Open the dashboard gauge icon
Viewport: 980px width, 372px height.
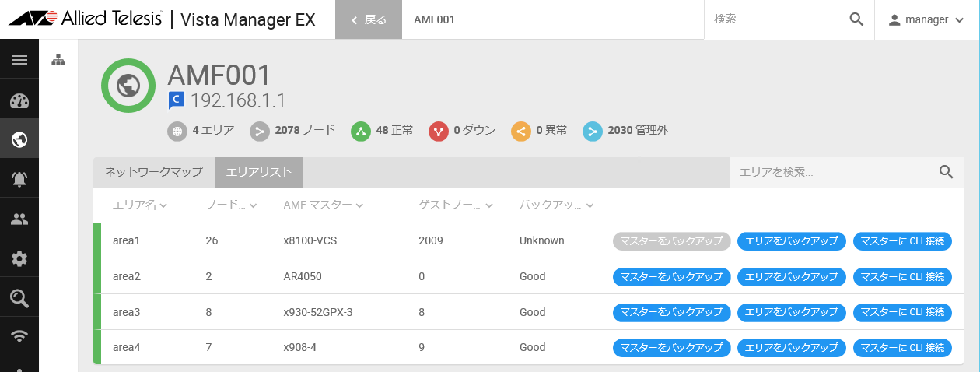(x=19, y=100)
